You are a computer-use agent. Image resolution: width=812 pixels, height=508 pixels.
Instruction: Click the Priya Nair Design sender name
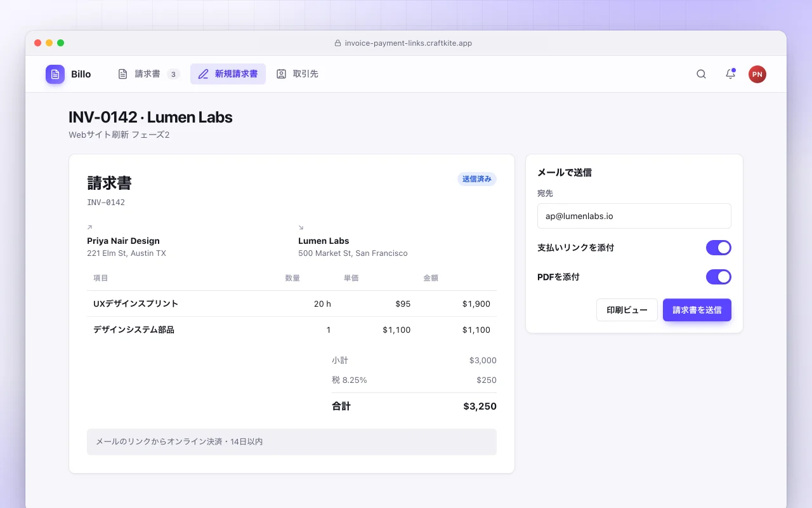(x=123, y=241)
